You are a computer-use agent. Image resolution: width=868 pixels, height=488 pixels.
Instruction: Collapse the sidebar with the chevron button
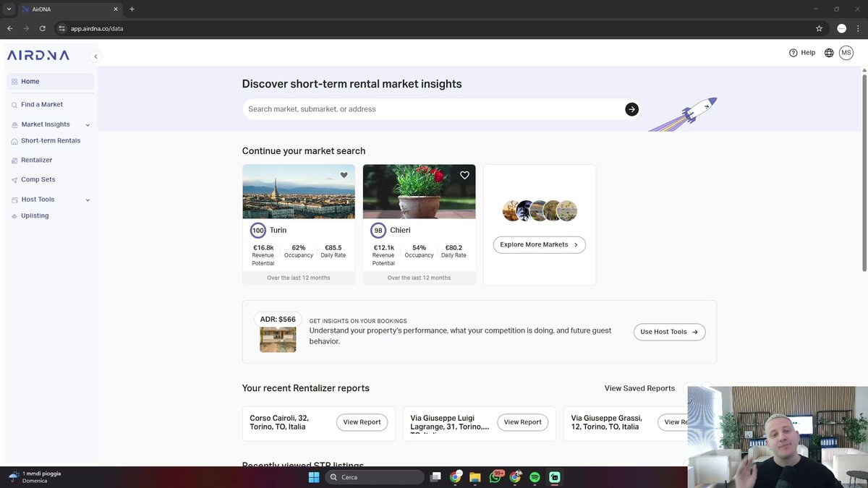point(95,56)
